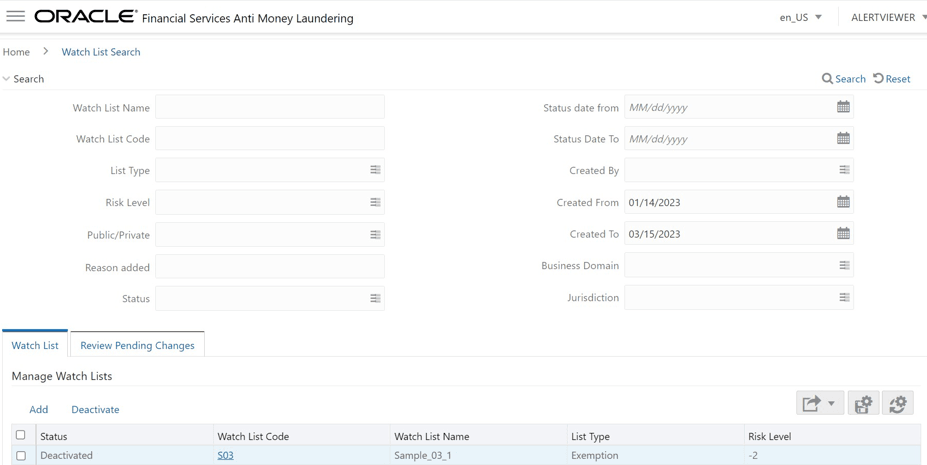The height and width of the screenshot is (465, 927).
Task: Switch to the Watch List tab
Action: tap(35, 345)
